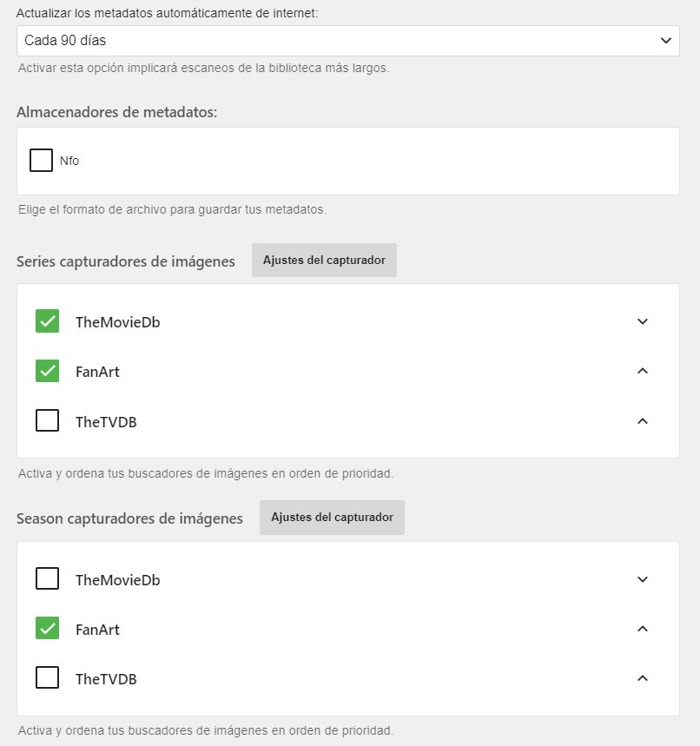Click the FanArt label under Season fetchers
The height and width of the screenshot is (746, 700).
click(97, 630)
